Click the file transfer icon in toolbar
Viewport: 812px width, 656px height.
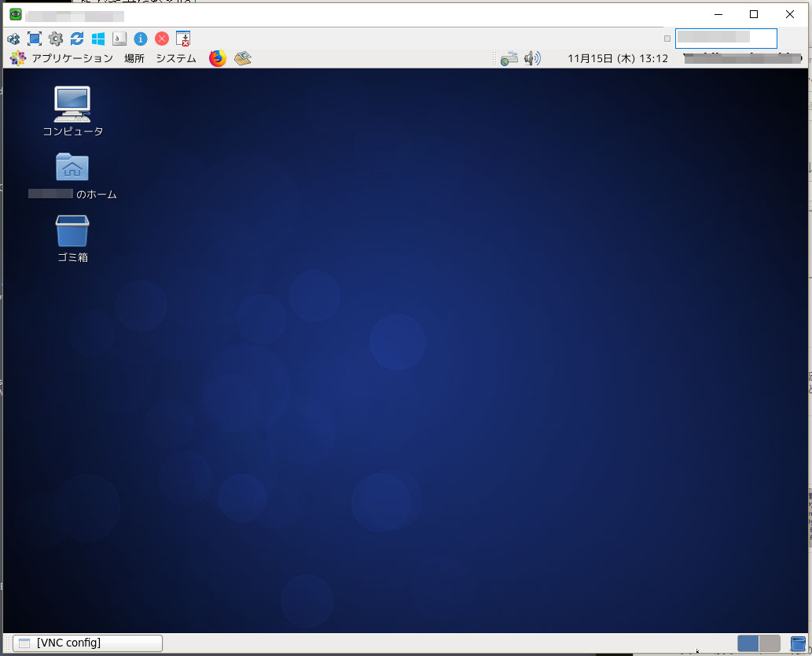[183, 39]
